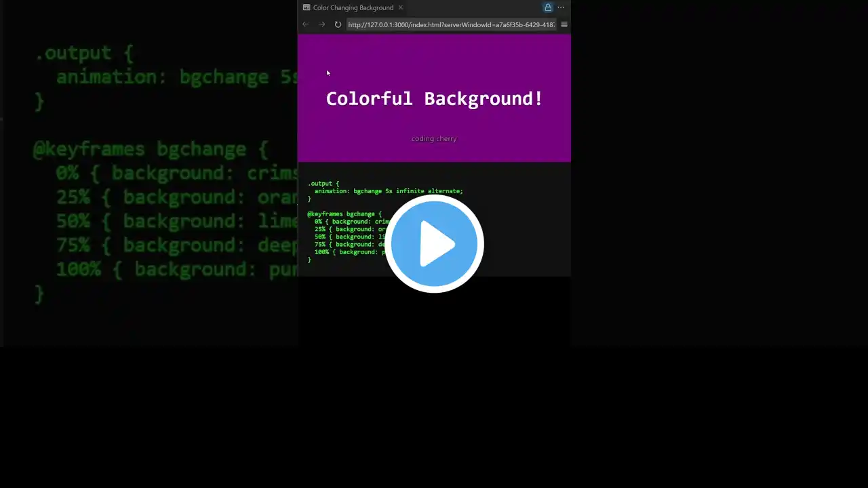The width and height of the screenshot is (868, 488).
Task: Click the ".output {" code line
Action: [x=323, y=183]
